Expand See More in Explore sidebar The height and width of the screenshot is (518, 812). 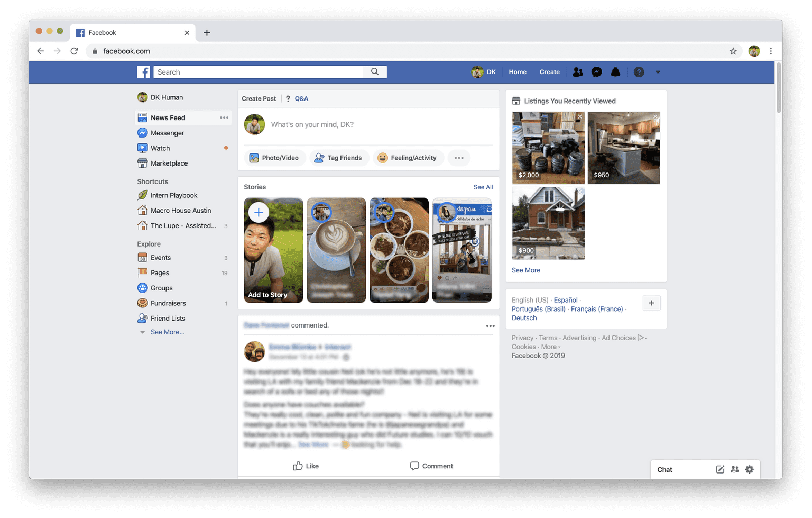tap(167, 332)
